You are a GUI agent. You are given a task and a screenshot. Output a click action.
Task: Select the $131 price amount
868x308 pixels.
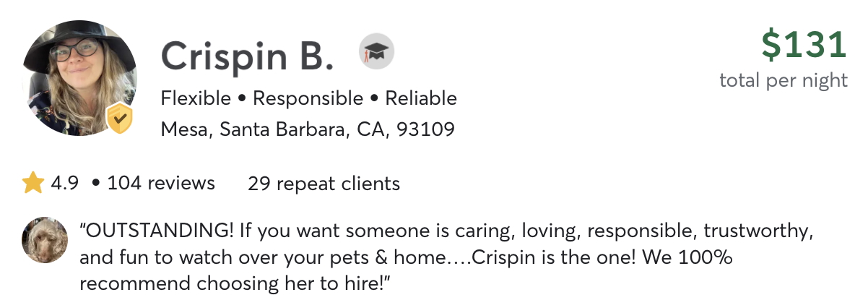(804, 46)
